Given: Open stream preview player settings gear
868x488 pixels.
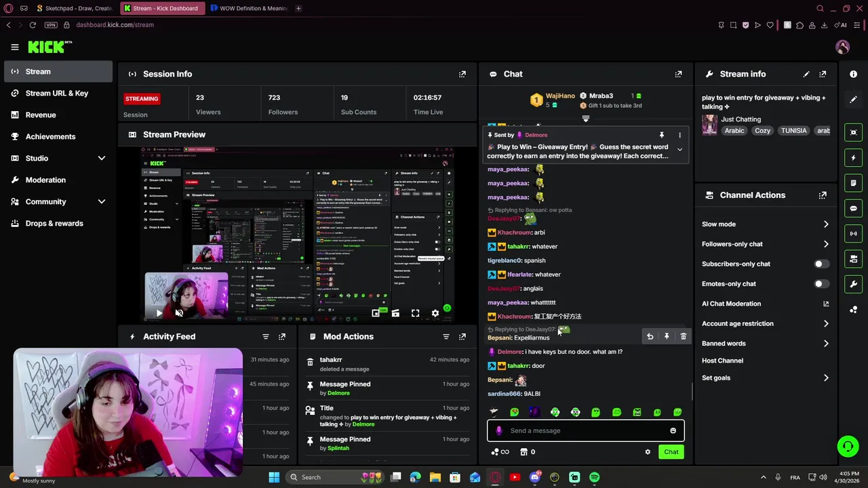Looking at the screenshot, I should 435,313.
